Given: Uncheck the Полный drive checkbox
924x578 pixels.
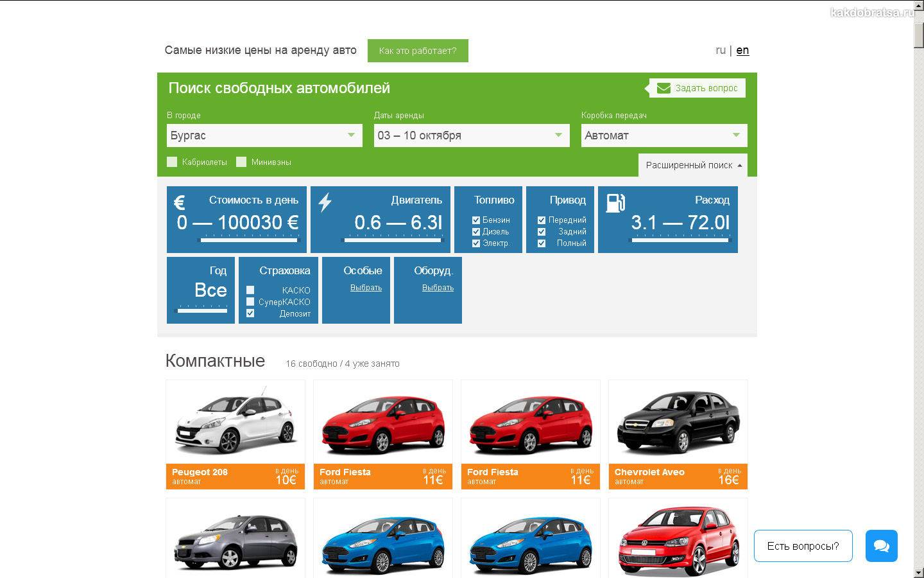Looking at the screenshot, I should [542, 243].
